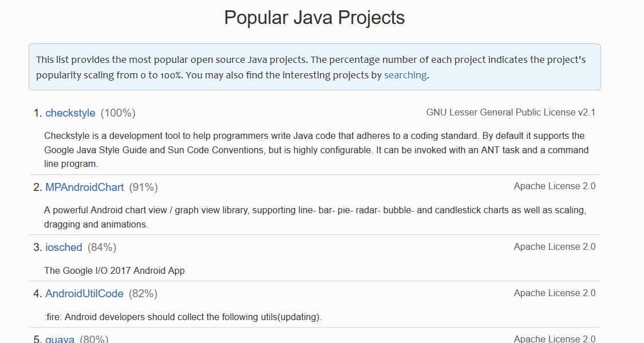Click the (82%) label next to AndroidUtilCode
The width and height of the screenshot is (644, 343).
coord(144,293)
